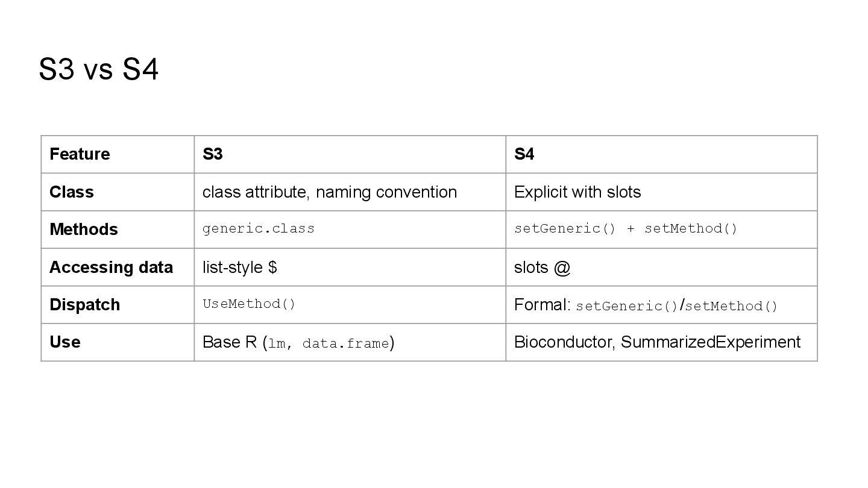Click the slide title 'S3 vs S4'
The height and width of the screenshot is (488, 868).
[x=98, y=69]
